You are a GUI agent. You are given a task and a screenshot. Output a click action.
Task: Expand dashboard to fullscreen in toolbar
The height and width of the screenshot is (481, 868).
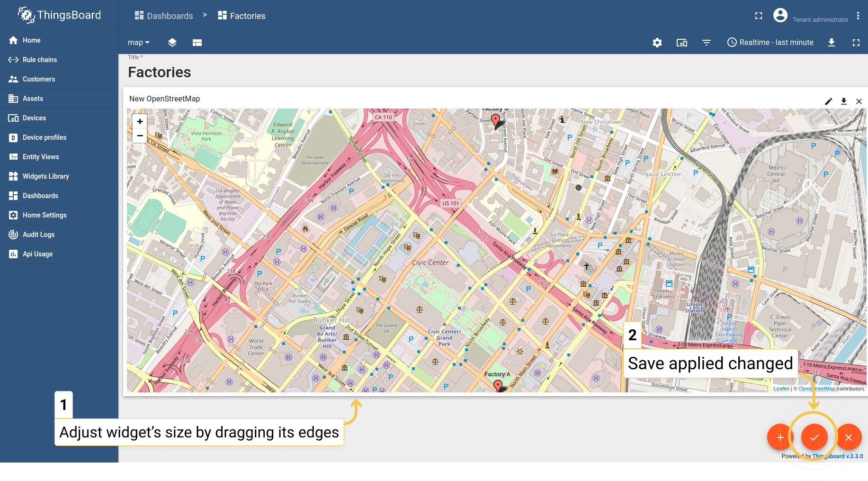pos(856,43)
